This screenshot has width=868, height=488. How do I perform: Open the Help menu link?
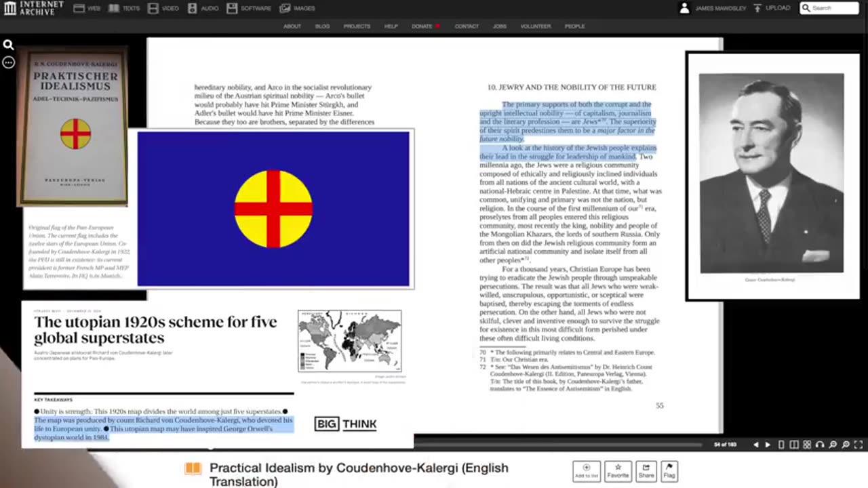(391, 26)
